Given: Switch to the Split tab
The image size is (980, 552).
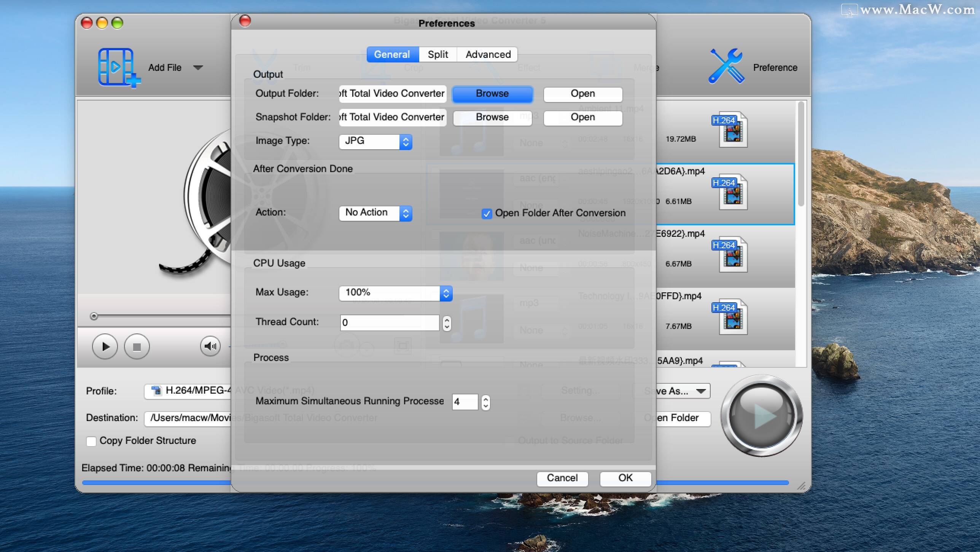Looking at the screenshot, I should click(437, 54).
